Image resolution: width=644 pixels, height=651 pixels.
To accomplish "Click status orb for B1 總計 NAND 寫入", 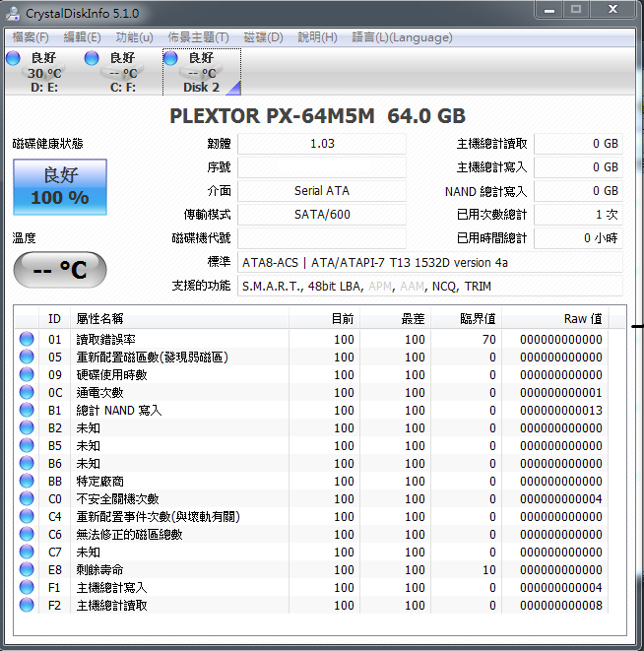I will (27, 410).
